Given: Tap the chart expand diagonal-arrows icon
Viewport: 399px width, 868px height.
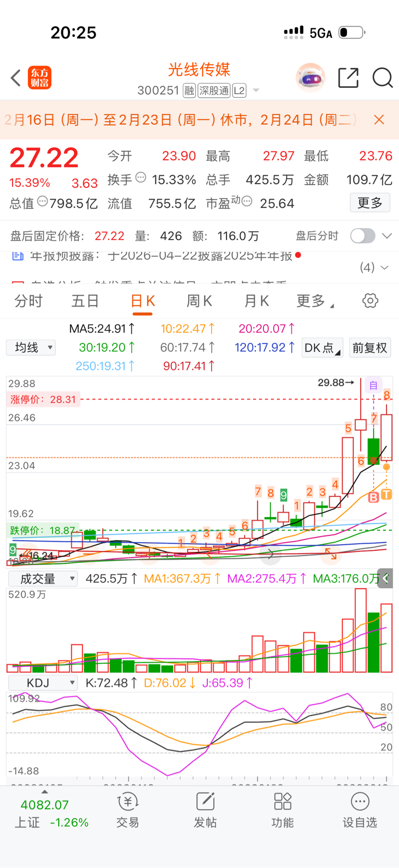Looking at the screenshot, I should click(x=331, y=554).
